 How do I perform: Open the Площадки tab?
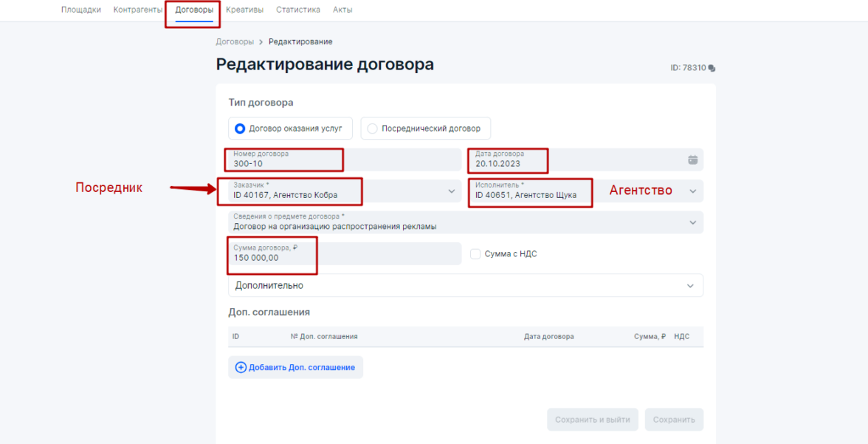coord(81,10)
